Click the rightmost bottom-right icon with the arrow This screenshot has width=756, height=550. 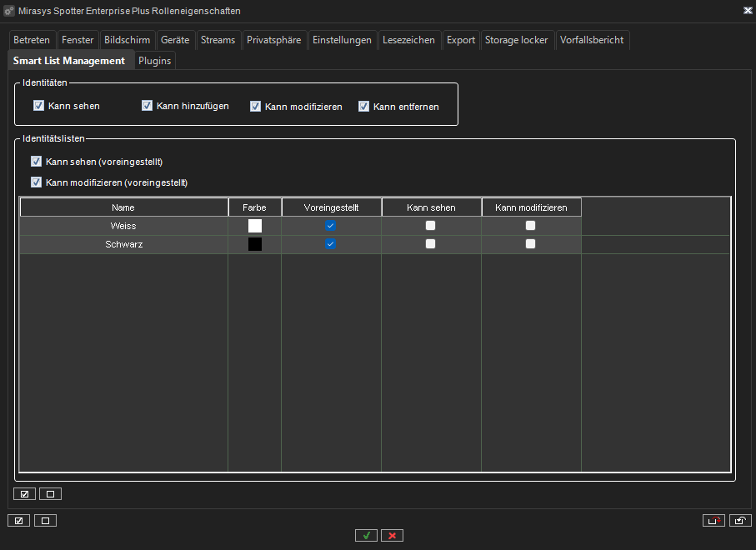pos(740,521)
